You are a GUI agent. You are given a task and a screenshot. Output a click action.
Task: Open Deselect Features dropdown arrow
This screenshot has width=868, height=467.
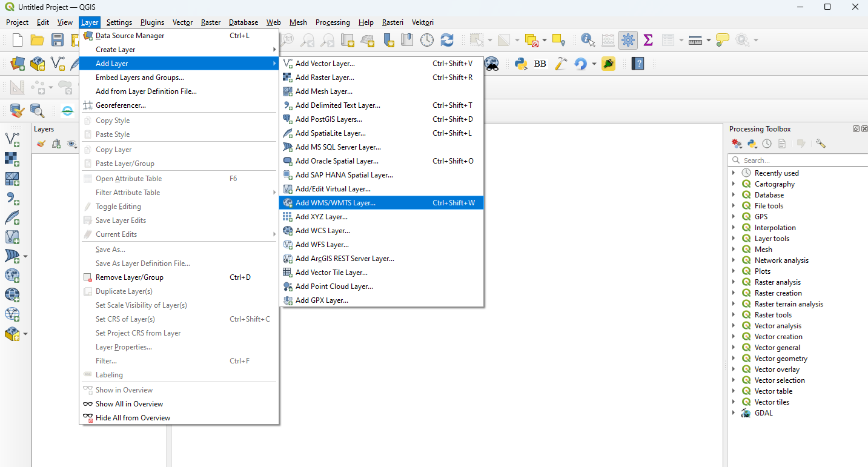[x=544, y=40]
